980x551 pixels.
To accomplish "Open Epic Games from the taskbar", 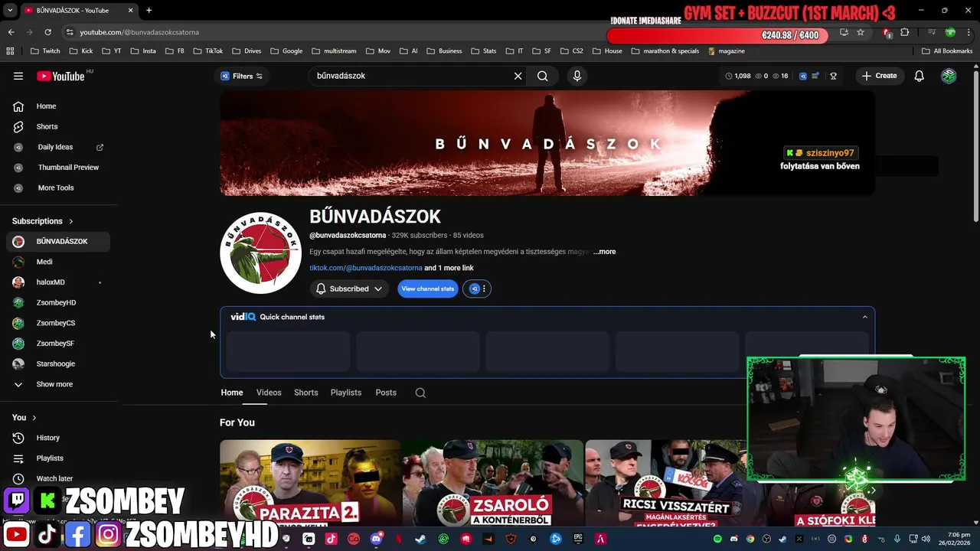I will click(x=578, y=539).
